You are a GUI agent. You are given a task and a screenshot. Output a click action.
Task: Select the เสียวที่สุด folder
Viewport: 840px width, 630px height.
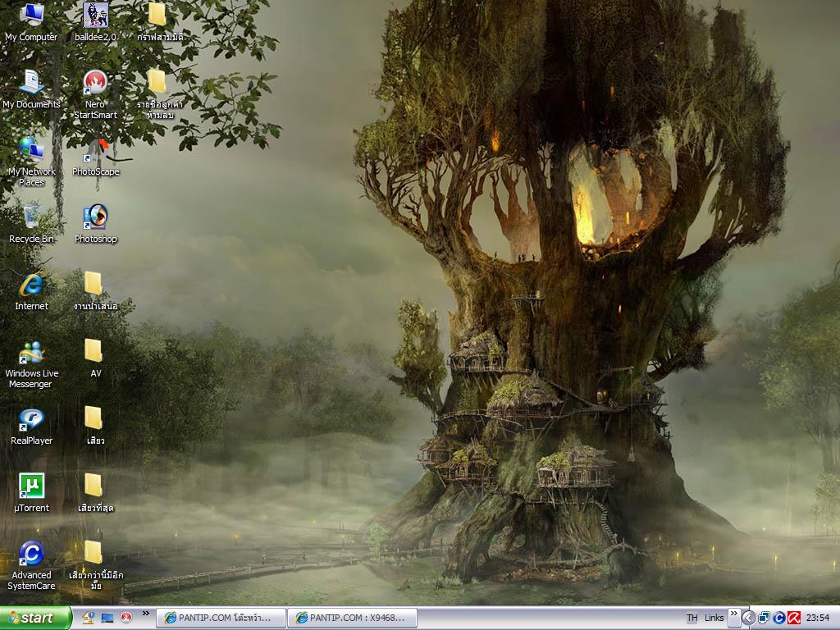click(x=95, y=493)
